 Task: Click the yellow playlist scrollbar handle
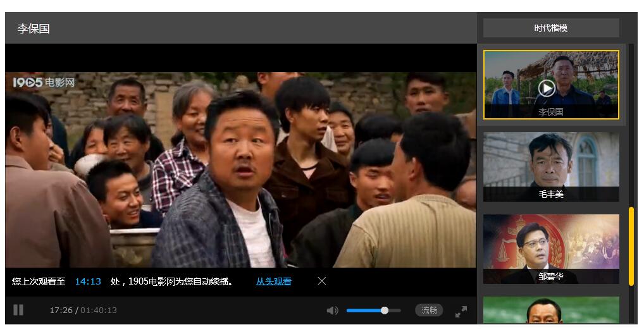[x=631, y=246]
